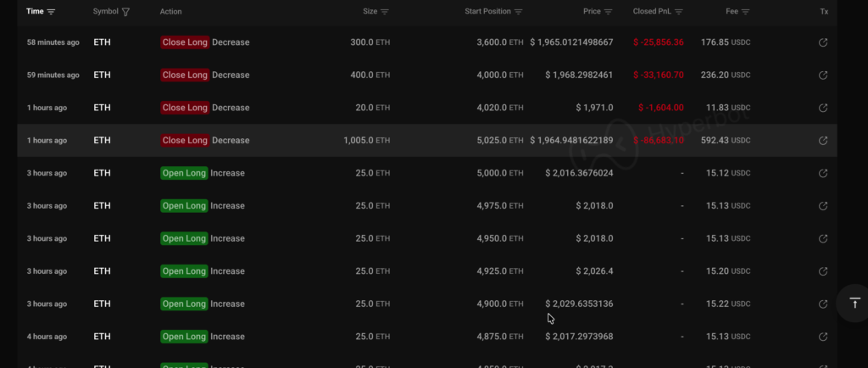Click the Open Long badge on the 5,000.0 start position row
The width and height of the screenshot is (868, 368).
pyautogui.click(x=184, y=174)
